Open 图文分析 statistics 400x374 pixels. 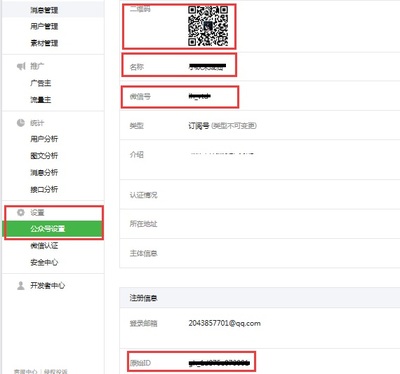pyautogui.click(x=44, y=155)
